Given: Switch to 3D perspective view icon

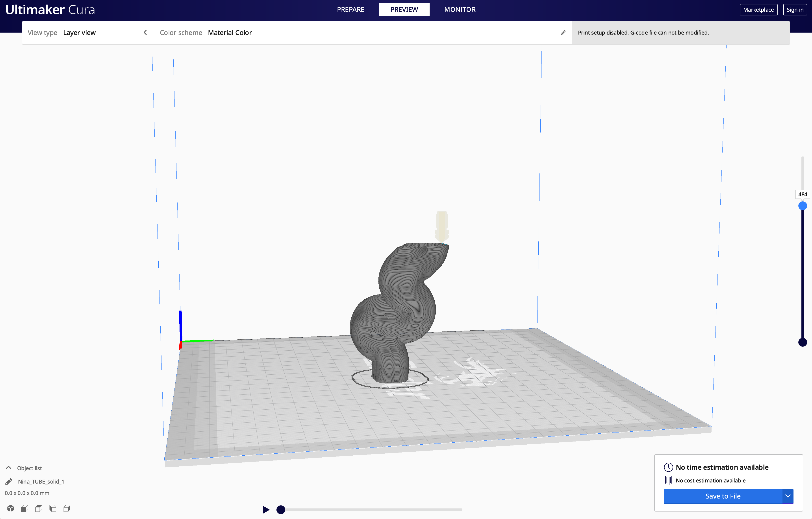Looking at the screenshot, I should point(10,508).
